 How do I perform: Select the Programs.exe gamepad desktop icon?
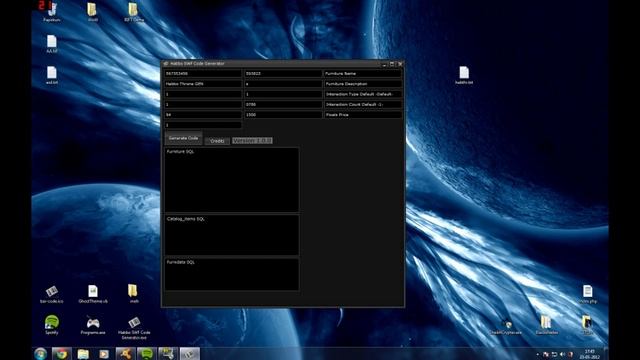(x=93, y=325)
